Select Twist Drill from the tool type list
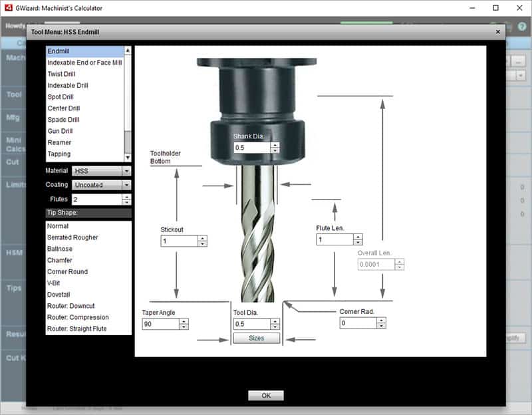Screen dimensions: 532x415 point(63,74)
